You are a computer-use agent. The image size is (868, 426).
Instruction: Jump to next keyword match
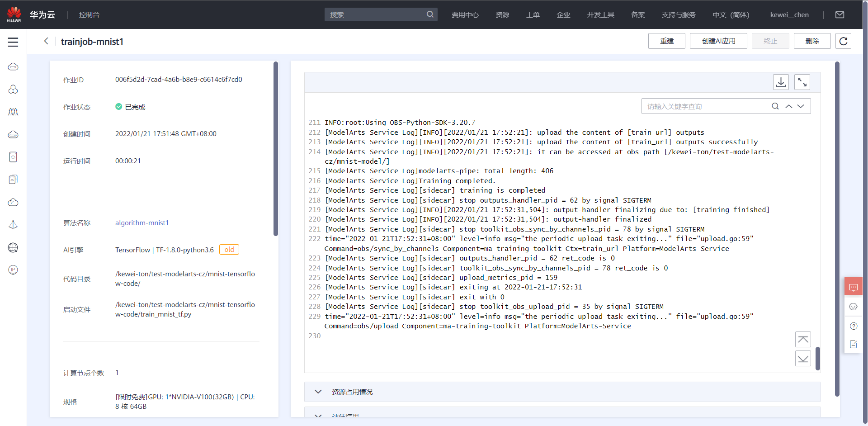(801, 106)
